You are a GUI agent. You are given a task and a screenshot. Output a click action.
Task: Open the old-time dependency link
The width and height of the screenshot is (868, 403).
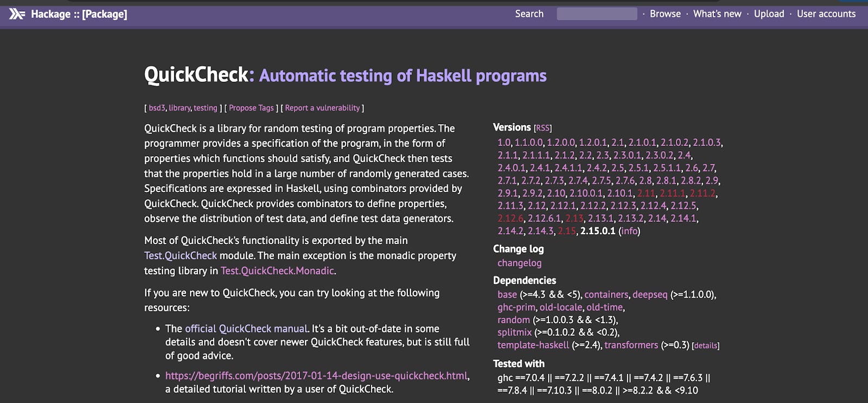604,308
